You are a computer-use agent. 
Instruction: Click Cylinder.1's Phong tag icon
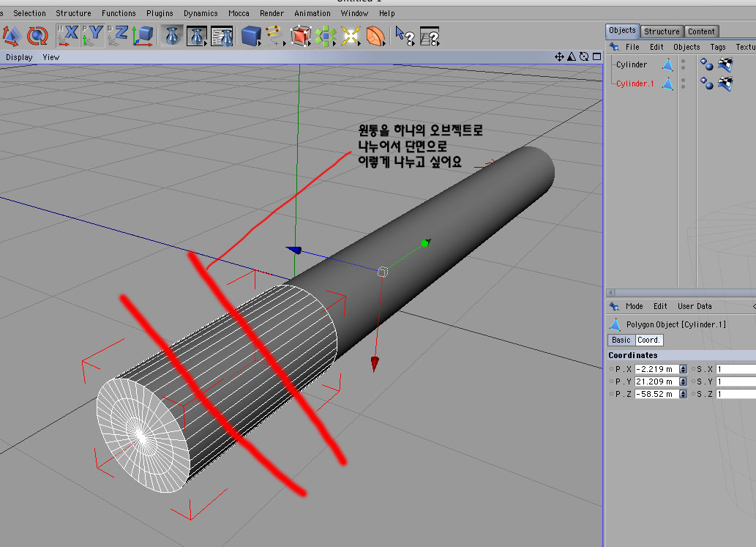click(707, 83)
